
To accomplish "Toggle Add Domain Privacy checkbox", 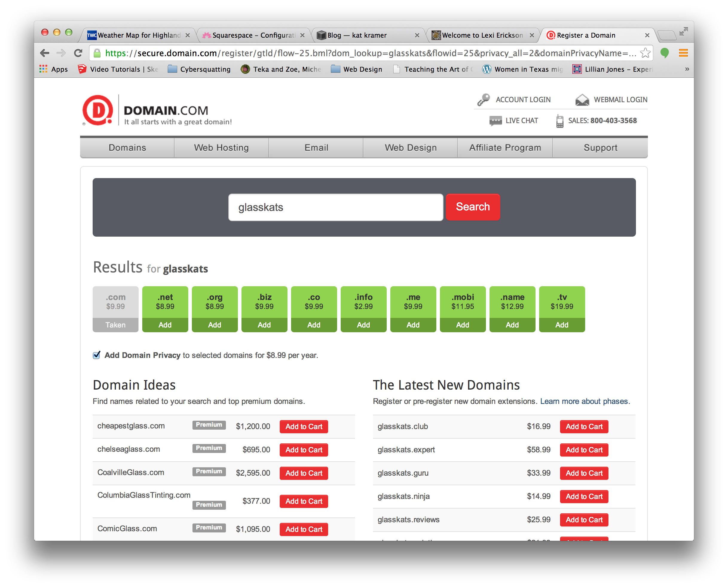I will (97, 355).
